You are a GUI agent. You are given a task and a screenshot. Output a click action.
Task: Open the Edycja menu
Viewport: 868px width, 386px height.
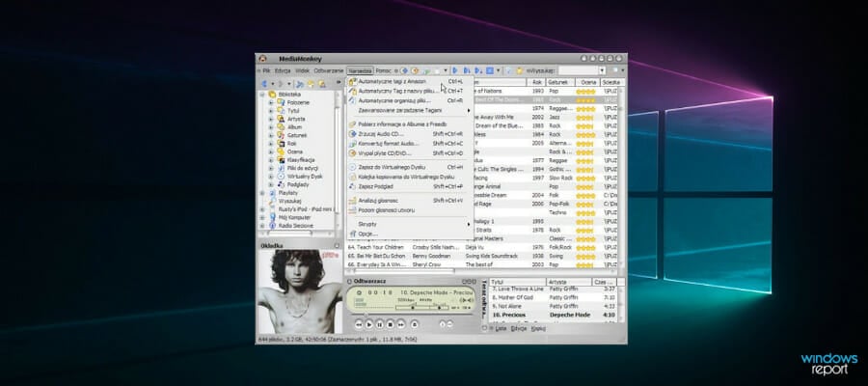coord(283,70)
